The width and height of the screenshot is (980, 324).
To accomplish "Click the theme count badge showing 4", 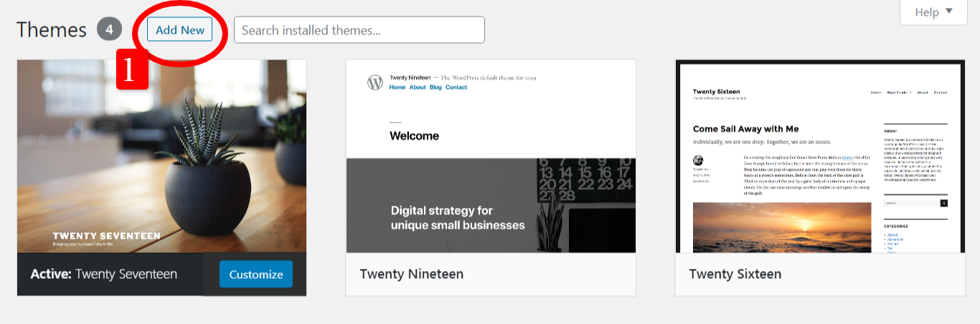I will [109, 30].
